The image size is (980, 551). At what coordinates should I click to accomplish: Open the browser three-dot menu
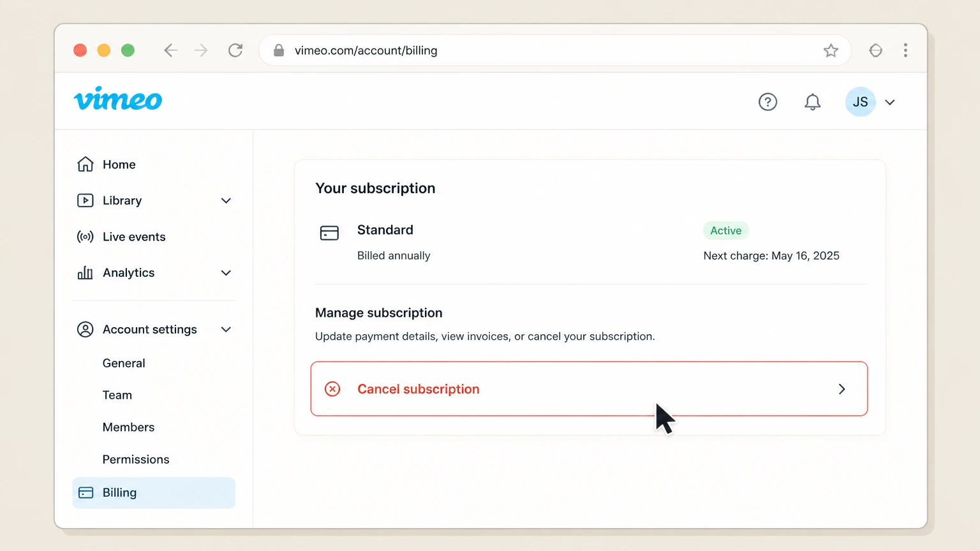(x=905, y=50)
